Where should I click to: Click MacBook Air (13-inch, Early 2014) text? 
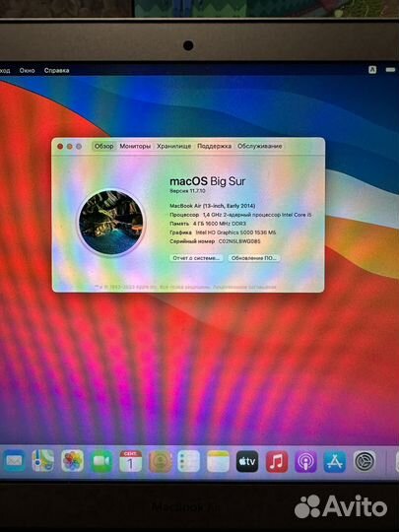(213, 206)
